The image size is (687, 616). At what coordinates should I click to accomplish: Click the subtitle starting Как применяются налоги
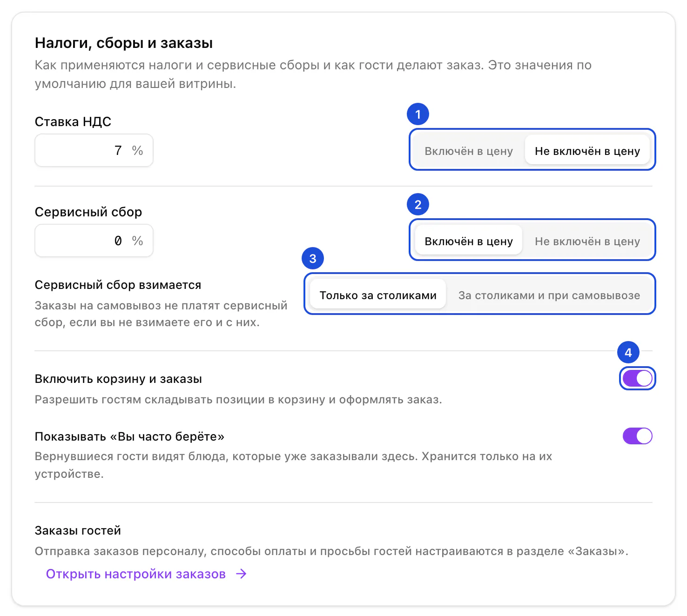click(x=313, y=74)
